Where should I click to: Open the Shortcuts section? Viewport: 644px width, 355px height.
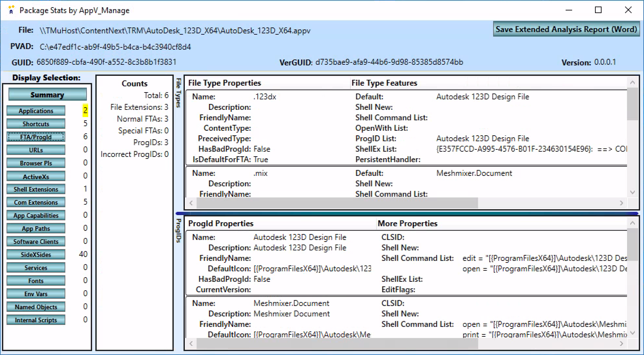tap(36, 124)
